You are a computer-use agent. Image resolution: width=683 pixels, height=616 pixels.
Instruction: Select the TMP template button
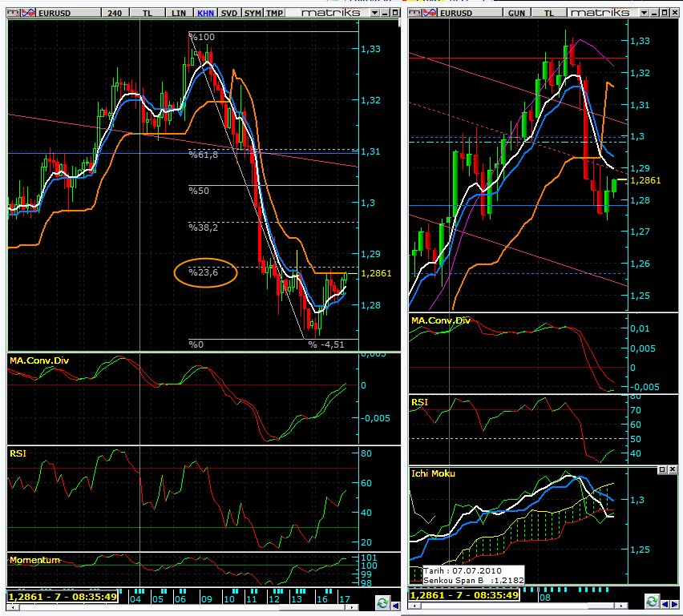(x=274, y=14)
